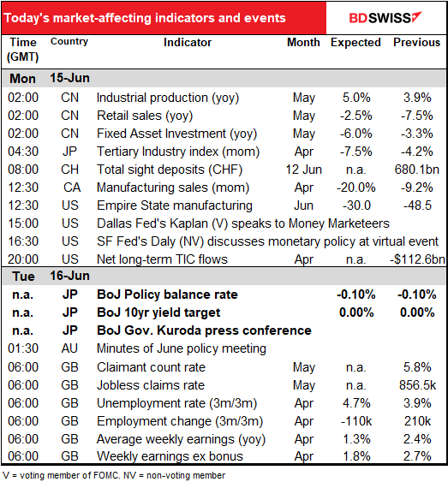448x482 pixels.
Task: Click the BDSwiss logo
Action: 385,18
